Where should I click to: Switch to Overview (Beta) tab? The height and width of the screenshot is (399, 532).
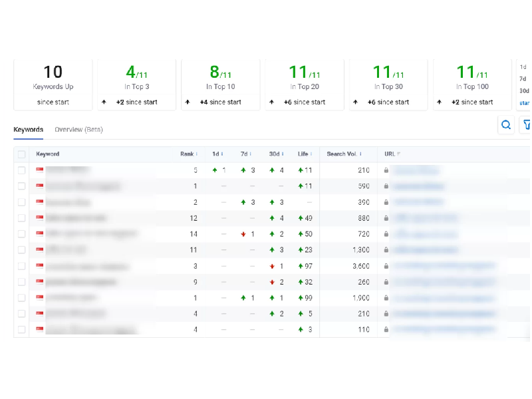click(x=78, y=129)
